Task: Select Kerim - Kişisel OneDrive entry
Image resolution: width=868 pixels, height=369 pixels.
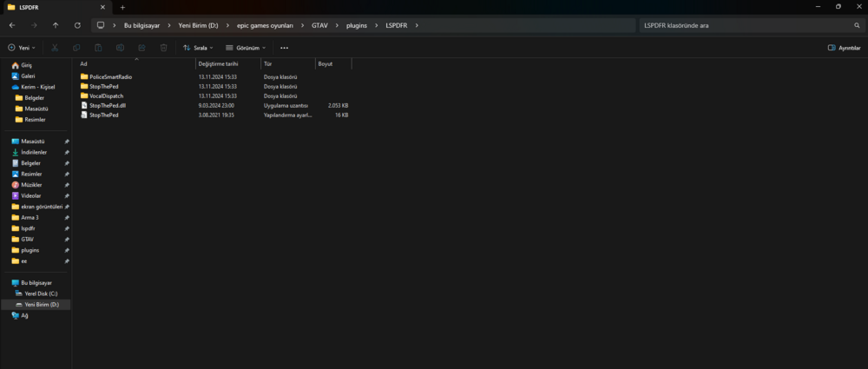Action: point(36,87)
